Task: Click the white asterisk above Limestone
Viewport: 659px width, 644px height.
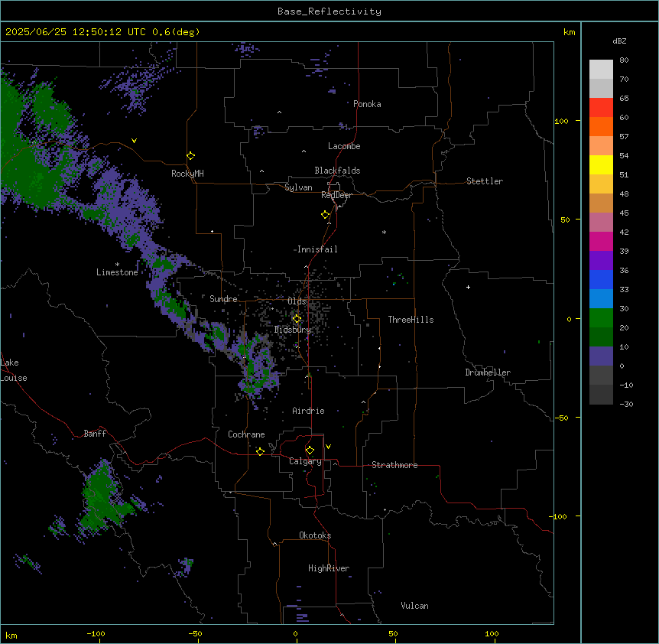Action: pos(117,265)
